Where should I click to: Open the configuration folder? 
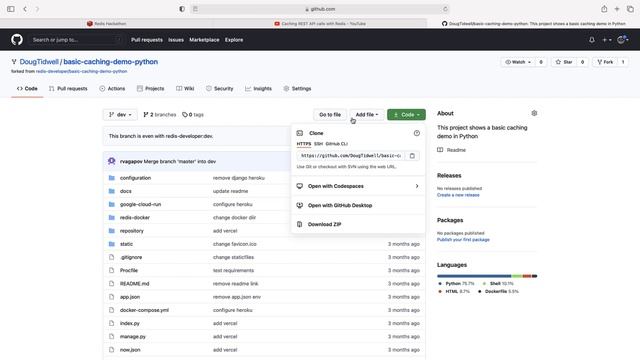coord(136,178)
